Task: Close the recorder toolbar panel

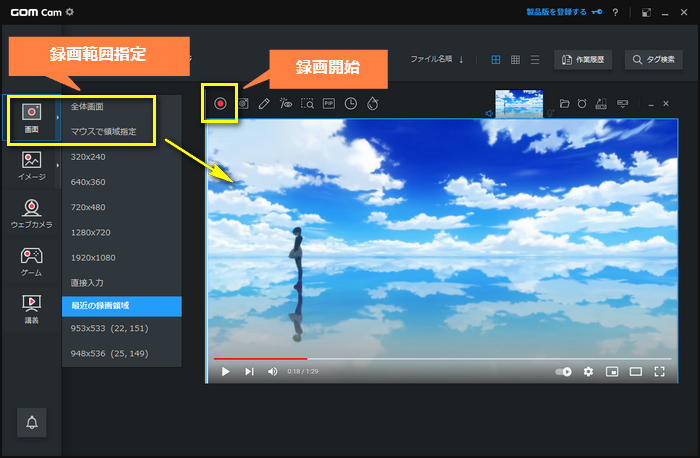Action: click(x=666, y=104)
